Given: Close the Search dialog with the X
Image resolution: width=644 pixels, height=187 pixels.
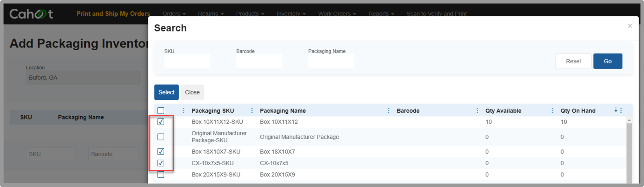Looking at the screenshot, I should 630,26.
